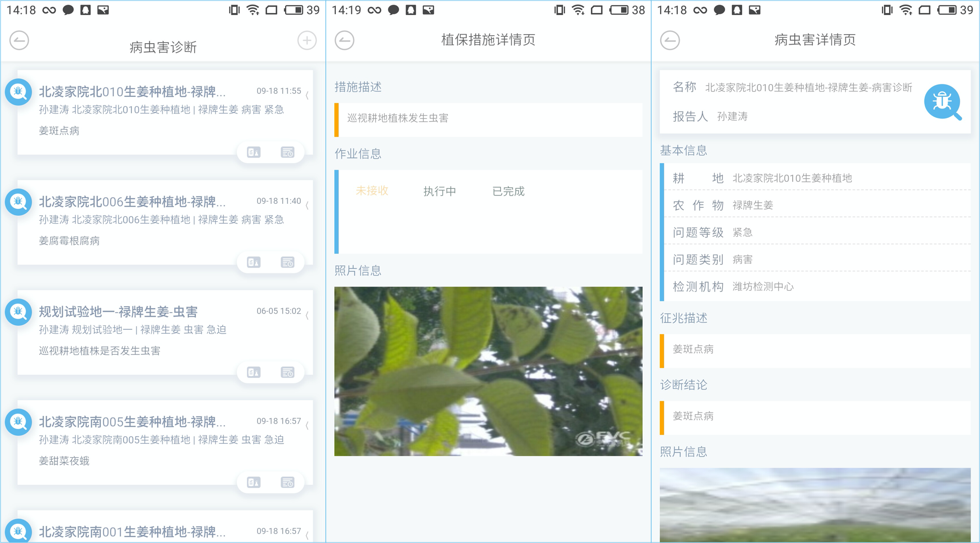Click 问题等级 value 紧急
Screen dimensions: 980x543
743,232
